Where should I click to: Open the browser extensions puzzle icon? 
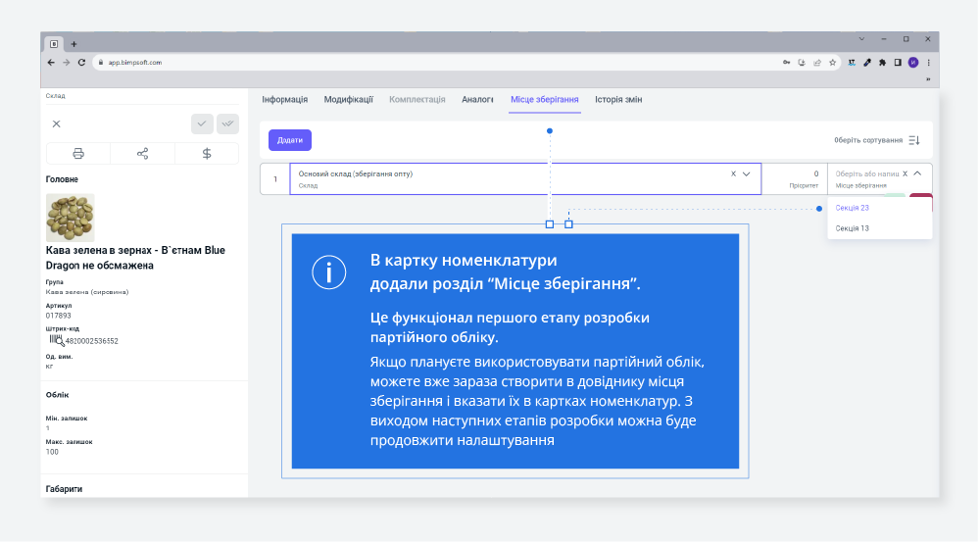882,62
